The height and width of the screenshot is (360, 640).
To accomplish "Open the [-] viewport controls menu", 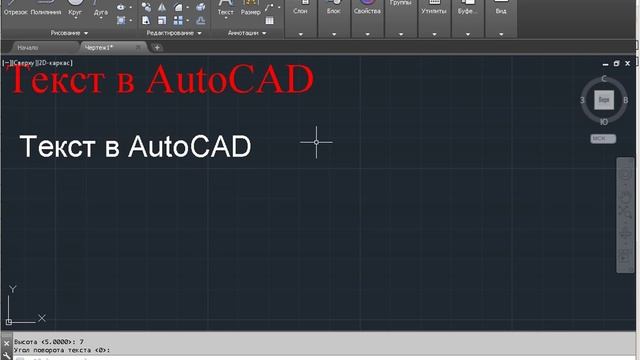I will (x=6, y=63).
